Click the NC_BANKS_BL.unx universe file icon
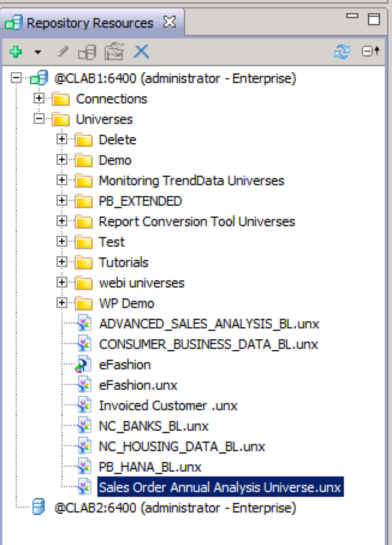Viewport: 392px width, 545px height. coord(84,426)
